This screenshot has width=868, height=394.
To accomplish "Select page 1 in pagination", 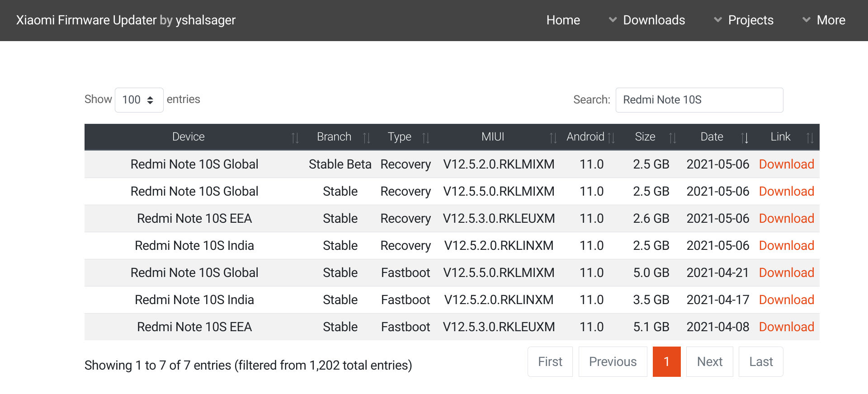I will [x=666, y=362].
